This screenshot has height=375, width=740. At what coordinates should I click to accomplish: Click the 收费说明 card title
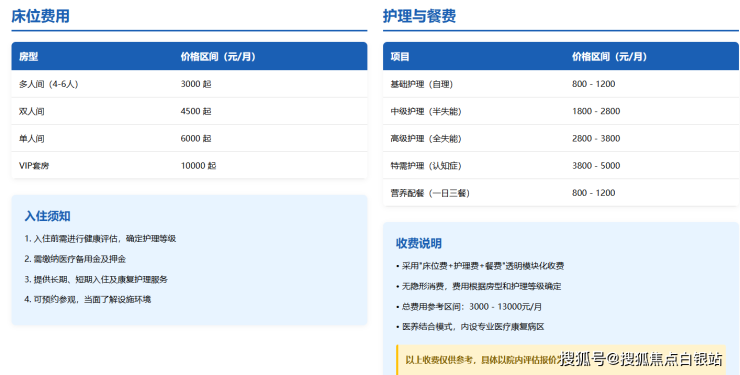[419, 243]
